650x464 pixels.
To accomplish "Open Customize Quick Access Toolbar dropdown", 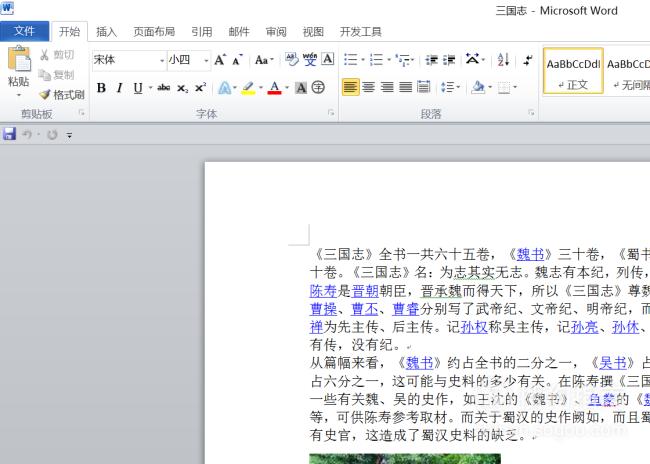I will click(x=69, y=135).
